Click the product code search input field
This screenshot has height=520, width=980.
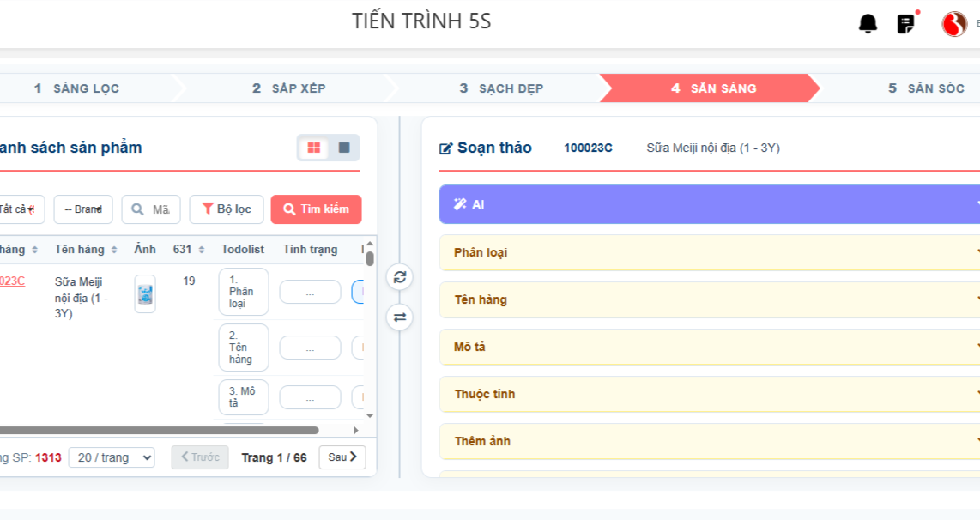click(151, 209)
